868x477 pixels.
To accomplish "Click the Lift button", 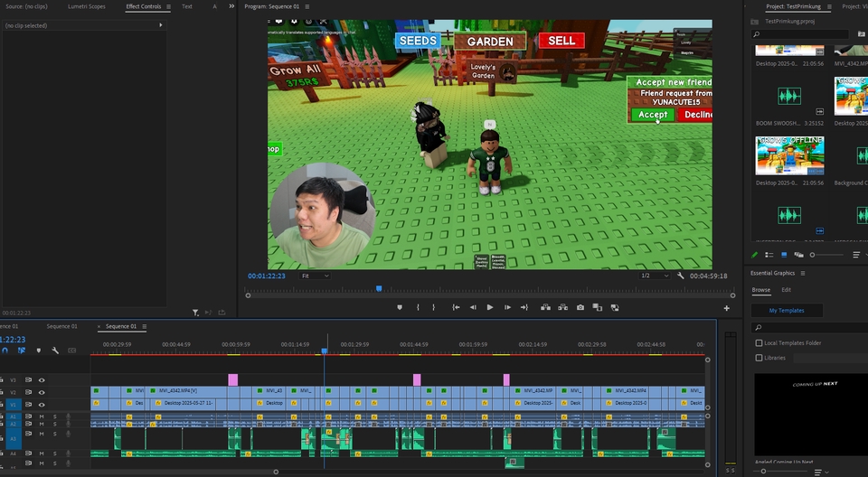I will (x=545, y=307).
